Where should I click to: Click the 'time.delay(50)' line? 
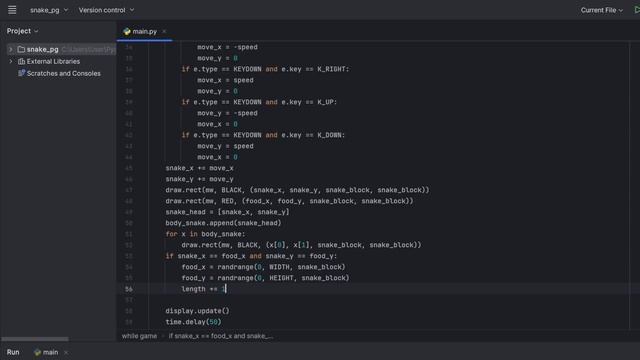pyautogui.click(x=193, y=322)
